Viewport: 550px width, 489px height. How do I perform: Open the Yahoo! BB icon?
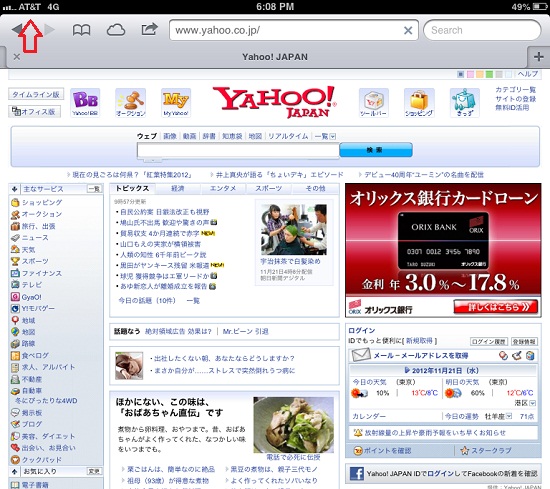pyautogui.click(x=85, y=102)
